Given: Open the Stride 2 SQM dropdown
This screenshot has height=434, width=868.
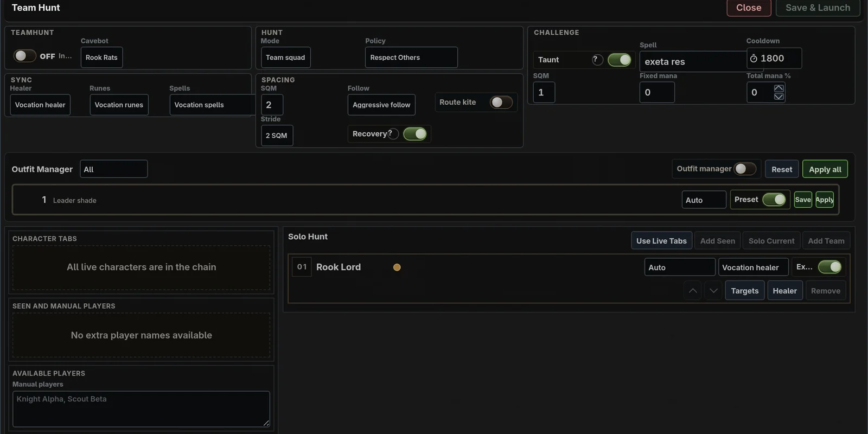Looking at the screenshot, I should tap(277, 136).
